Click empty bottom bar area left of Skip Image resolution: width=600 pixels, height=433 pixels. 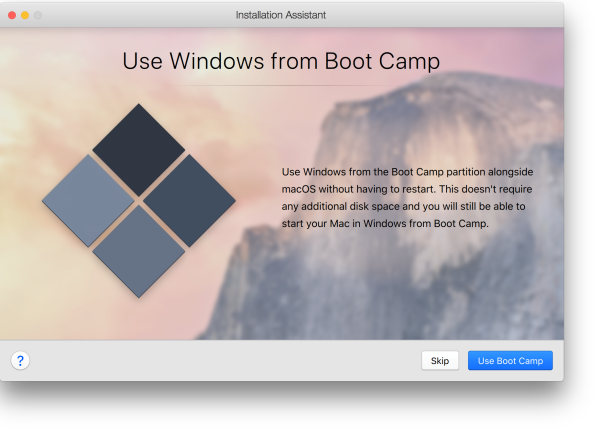(220, 361)
